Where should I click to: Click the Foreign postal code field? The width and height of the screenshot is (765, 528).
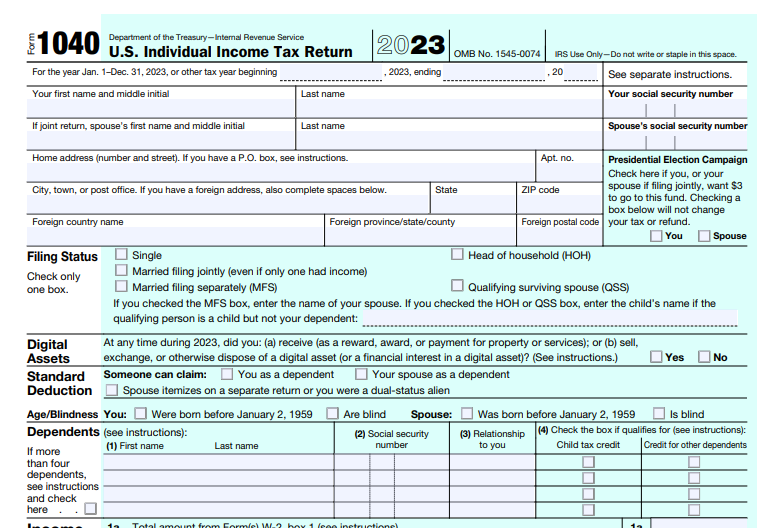pos(560,236)
